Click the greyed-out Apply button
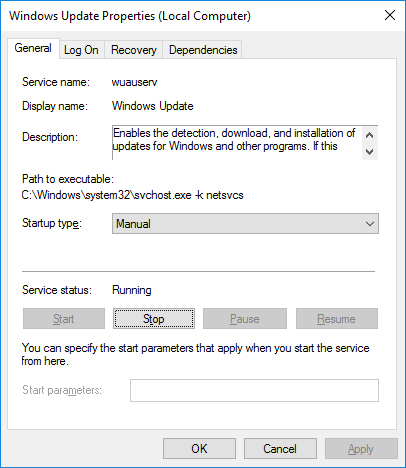Image resolution: width=406 pixels, height=468 pixels. (x=361, y=449)
